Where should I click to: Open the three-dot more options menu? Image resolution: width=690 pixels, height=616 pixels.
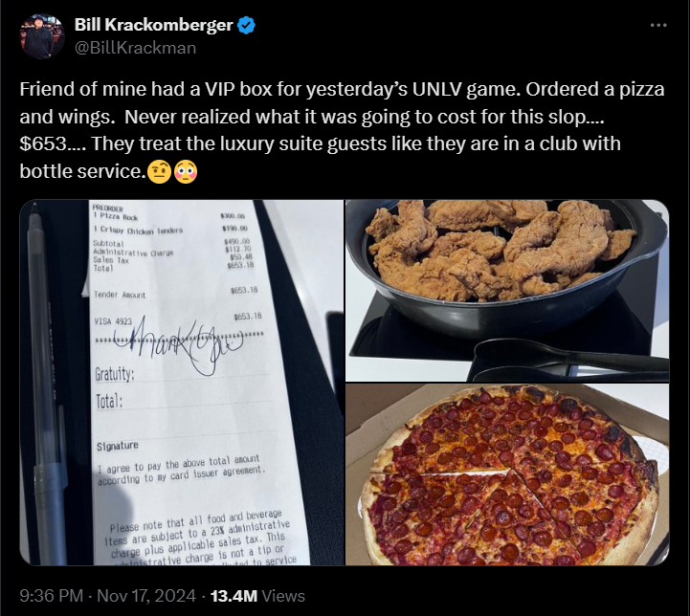point(658,26)
